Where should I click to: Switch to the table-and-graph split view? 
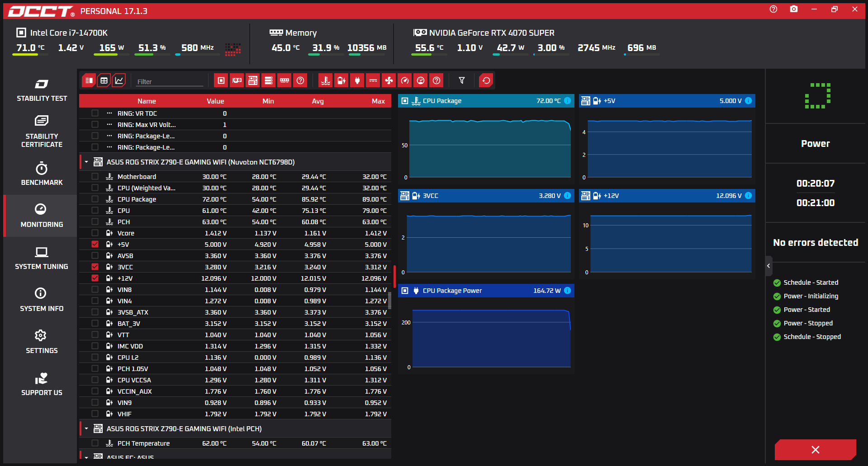pos(89,80)
